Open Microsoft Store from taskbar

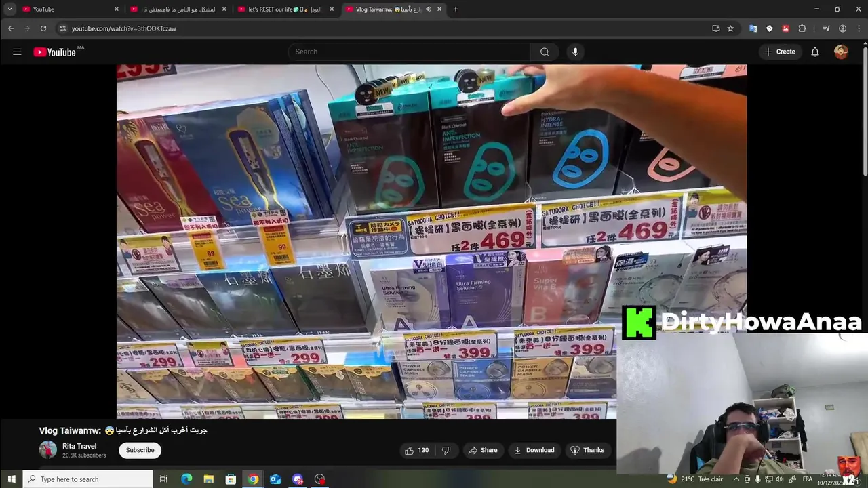(x=231, y=479)
